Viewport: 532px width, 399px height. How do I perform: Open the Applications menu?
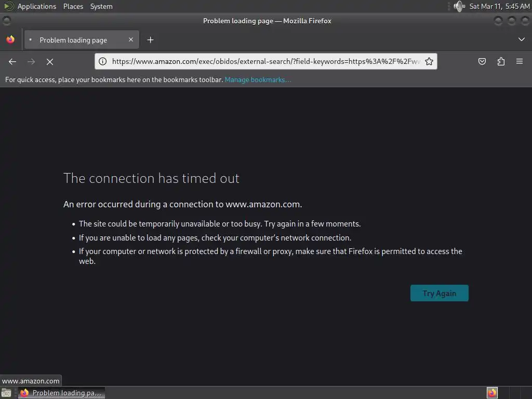point(37,6)
